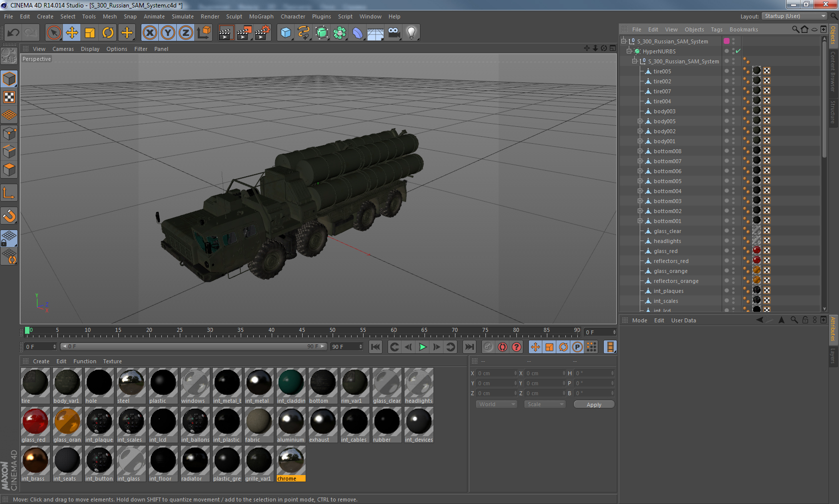This screenshot has width=839, height=504.
Task: Play animation forward
Action: click(x=422, y=347)
